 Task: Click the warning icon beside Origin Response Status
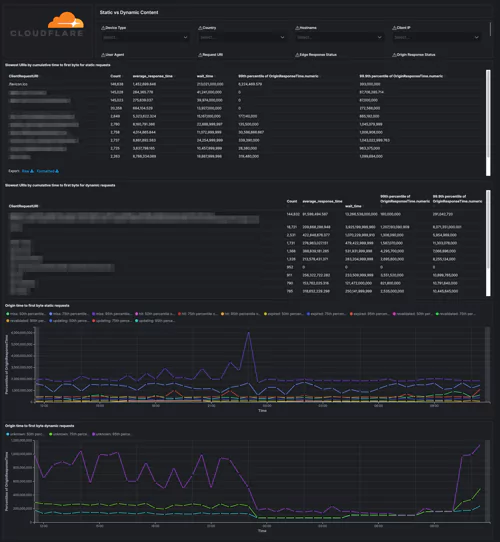(394, 55)
